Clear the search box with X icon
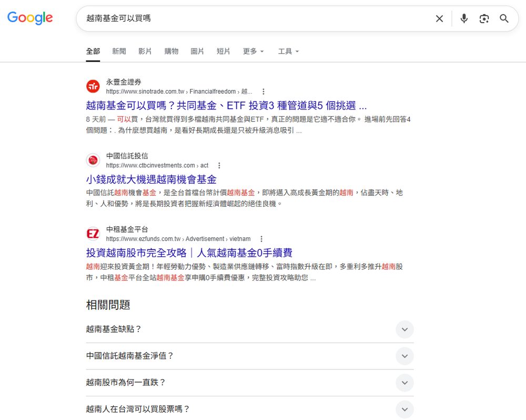 (439, 18)
